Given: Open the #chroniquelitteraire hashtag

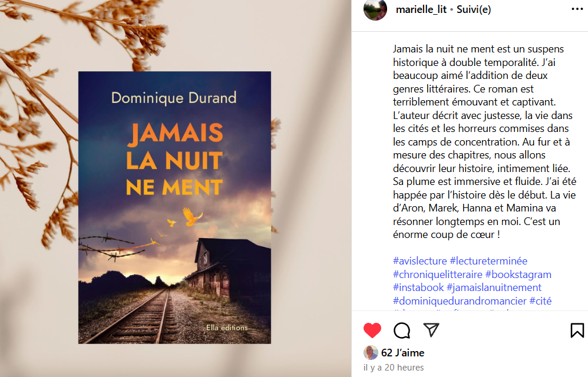Looking at the screenshot, I should (x=438, y=275).
